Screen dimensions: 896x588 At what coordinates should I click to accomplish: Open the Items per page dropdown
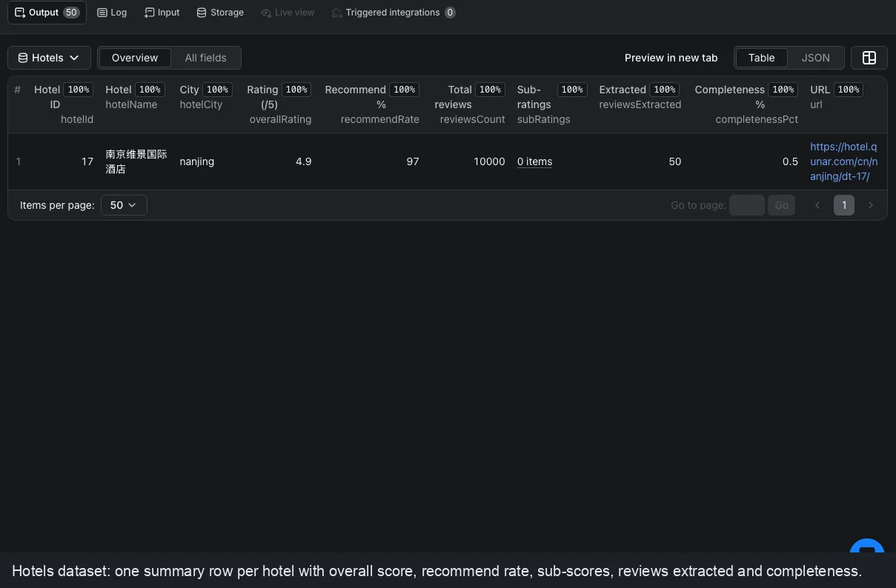[x=124, y=205]
